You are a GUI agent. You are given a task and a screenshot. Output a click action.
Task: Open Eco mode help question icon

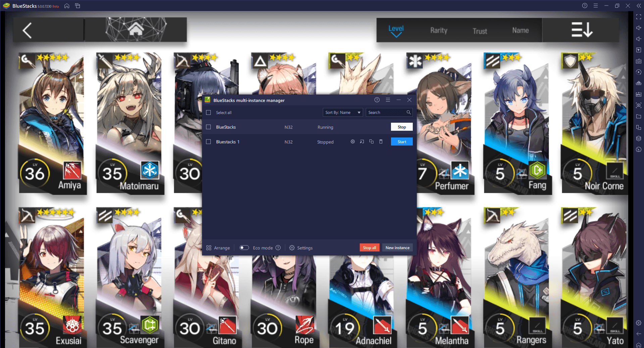(x=278, y=248)
